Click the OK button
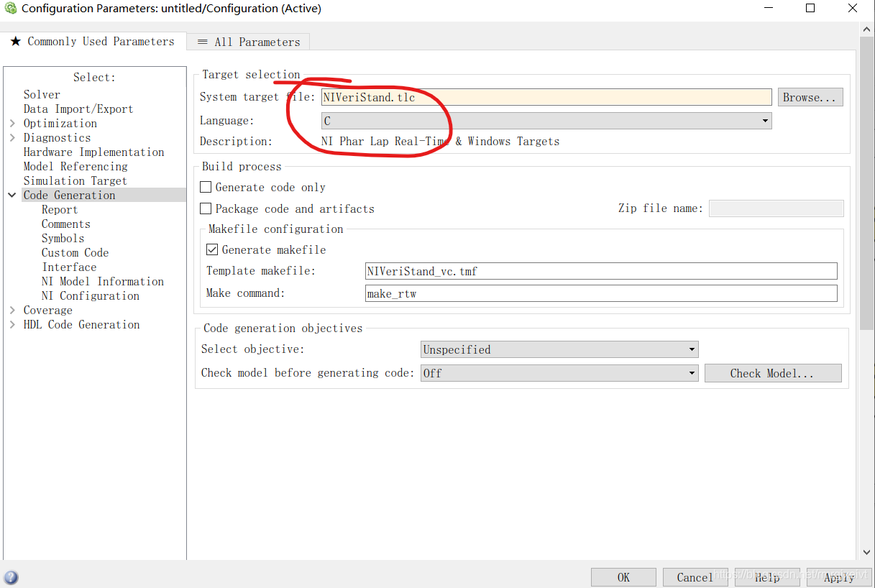Screen dimensions: 875x588 [623, 577]
